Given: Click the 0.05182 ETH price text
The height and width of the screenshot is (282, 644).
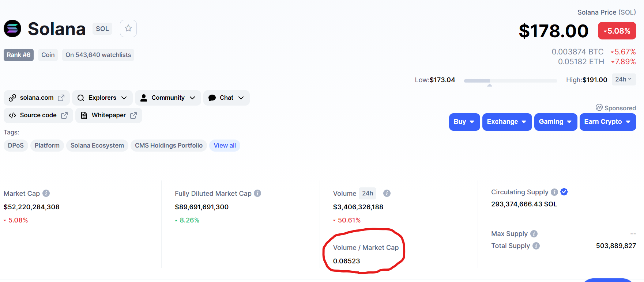Looking at the screenshot, I should click(581, 62).
